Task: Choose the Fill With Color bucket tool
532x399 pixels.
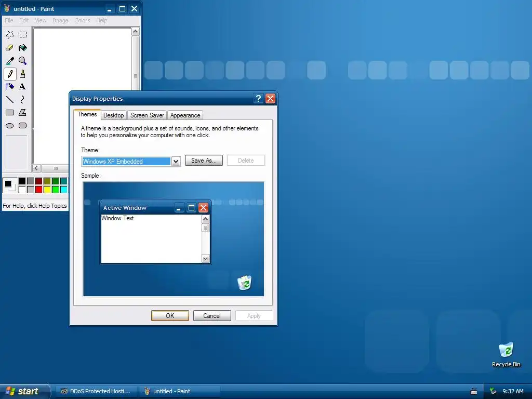Action: (x=23, y=48)
